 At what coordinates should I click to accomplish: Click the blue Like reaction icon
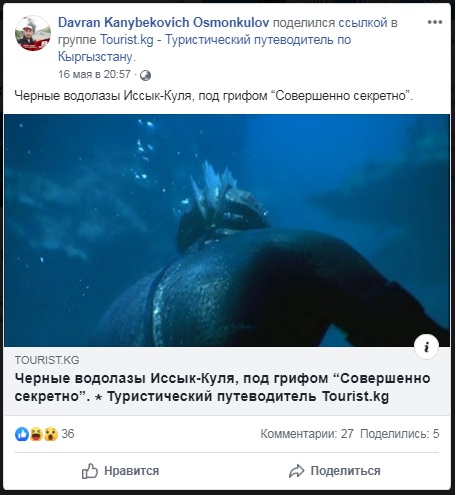coord(22,434)
